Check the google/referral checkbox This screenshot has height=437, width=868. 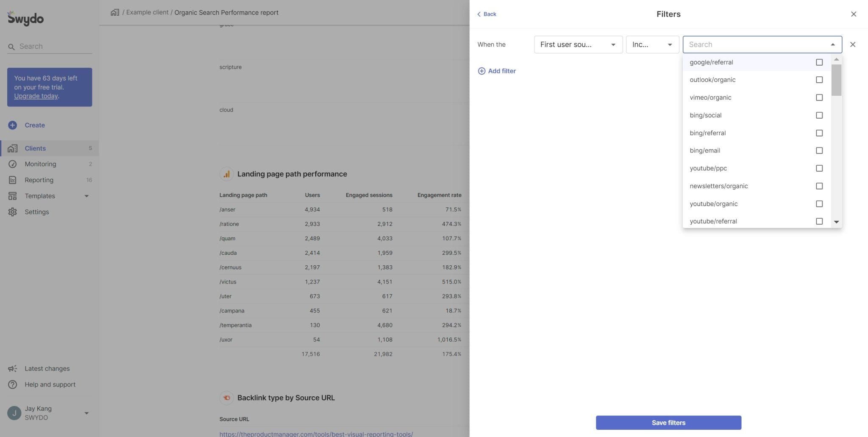(x=819, y=62)
